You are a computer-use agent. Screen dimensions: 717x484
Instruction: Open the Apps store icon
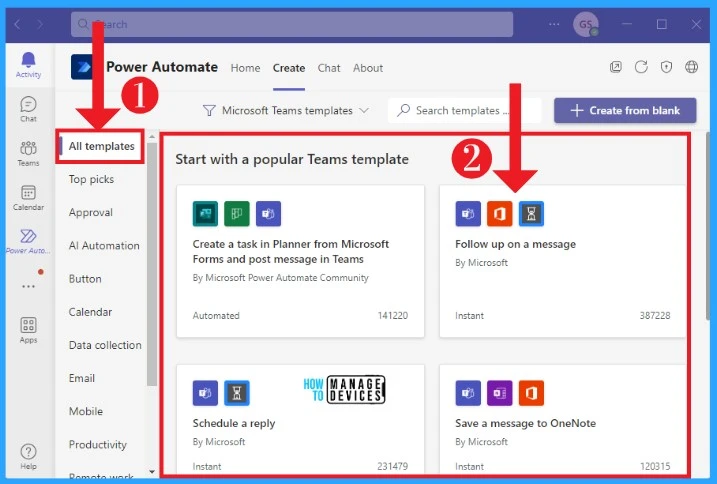[x=28, y=330]
